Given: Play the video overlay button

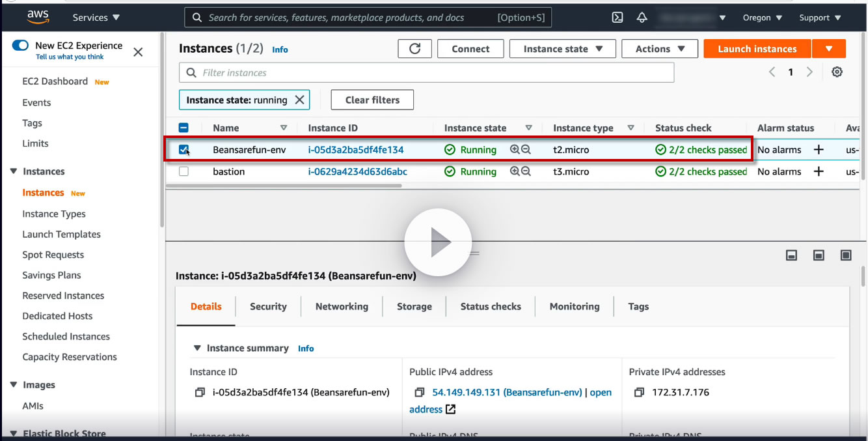Looking at the screenshot, I should [x=438, y=242].
